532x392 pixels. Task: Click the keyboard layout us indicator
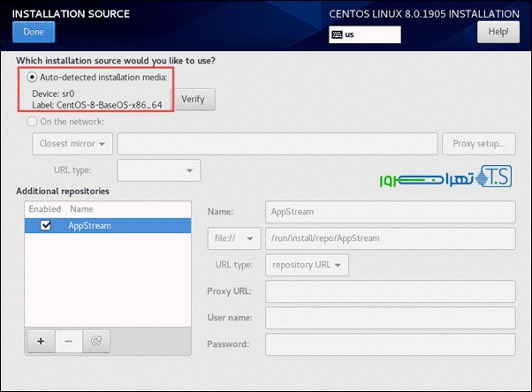coord(364,34)
